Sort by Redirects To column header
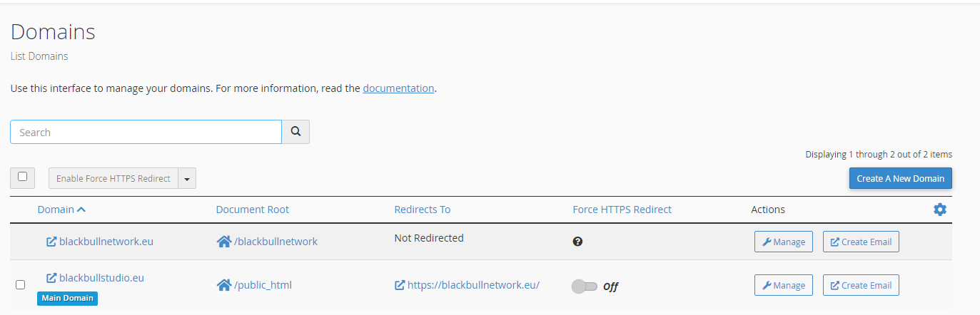Image resolution: width=980 pixels, height=315 pixels. pyautogui.click(x=422, y=210)
